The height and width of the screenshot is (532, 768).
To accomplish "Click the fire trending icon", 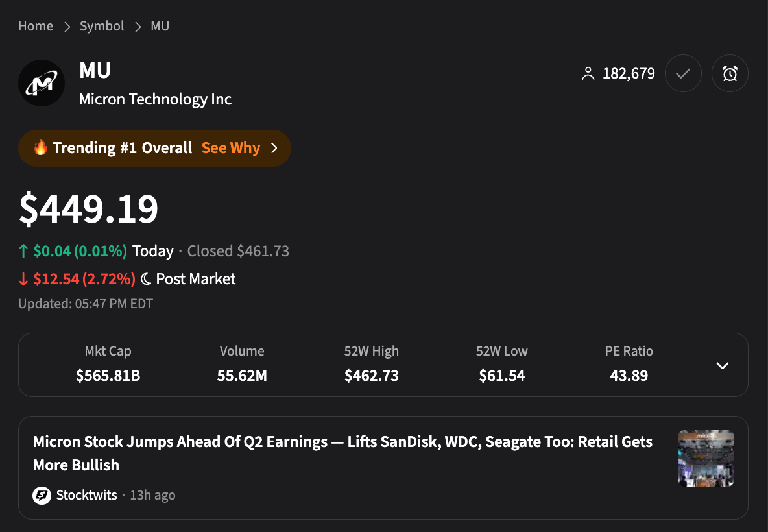I will click(x=41, y=148).
